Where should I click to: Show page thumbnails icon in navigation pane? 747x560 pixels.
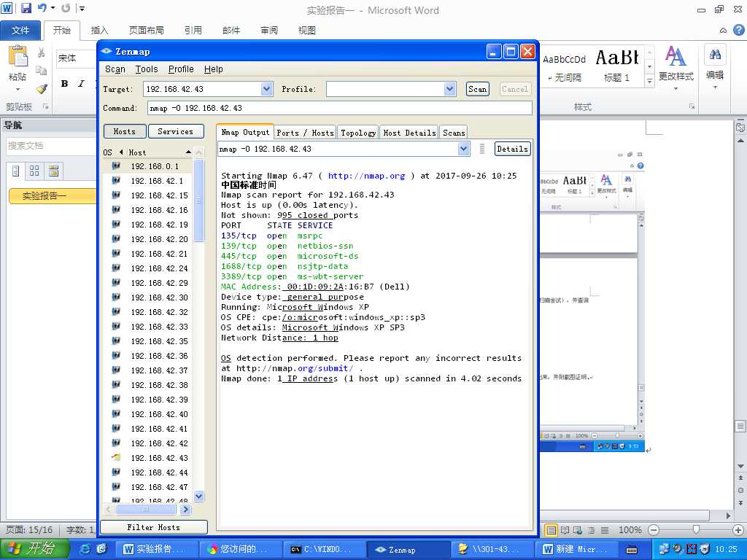(34, 171)
